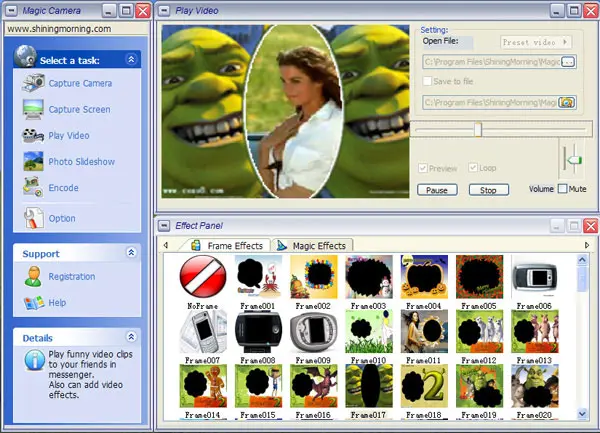Enable the Save to file checkbox
This screenshot has height=433, width=600.
(428, 81)
